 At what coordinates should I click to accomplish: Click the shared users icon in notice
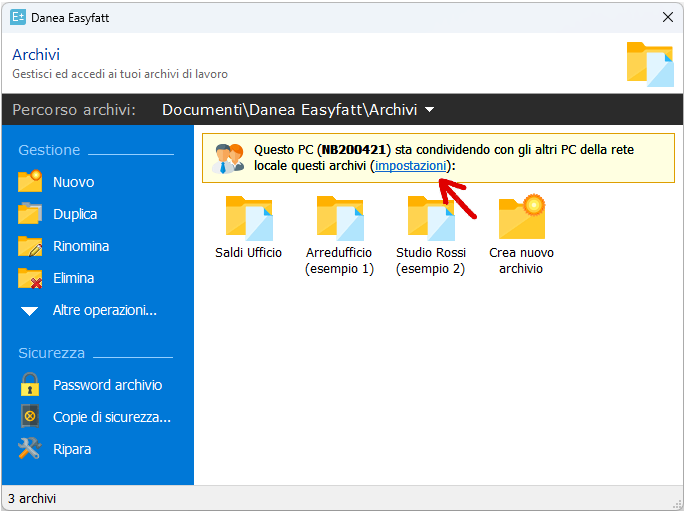228,158
